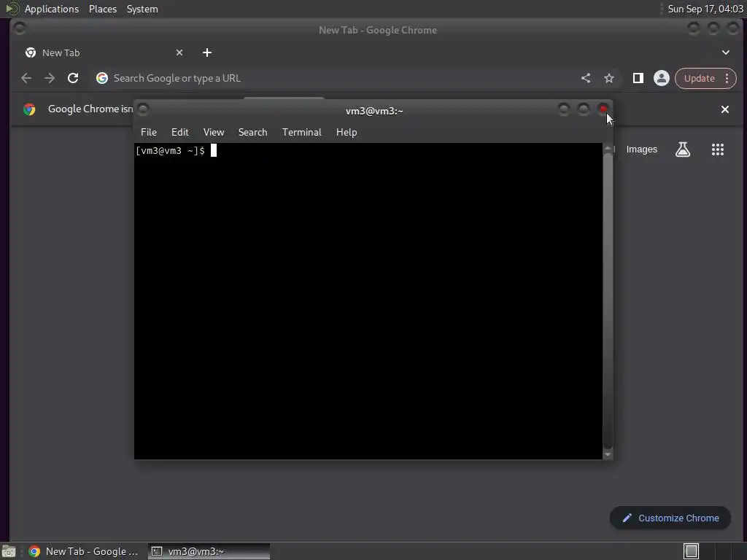Open the Terminal menu
The height and width of the screenshot is (560, 747).
[x=301, y=133]
